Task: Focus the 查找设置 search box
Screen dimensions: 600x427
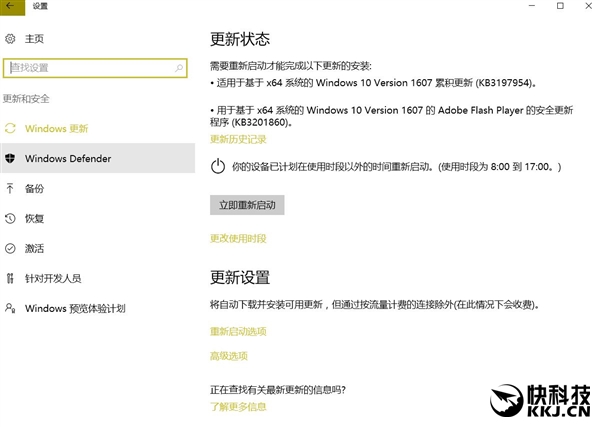Action: (95, 68)
